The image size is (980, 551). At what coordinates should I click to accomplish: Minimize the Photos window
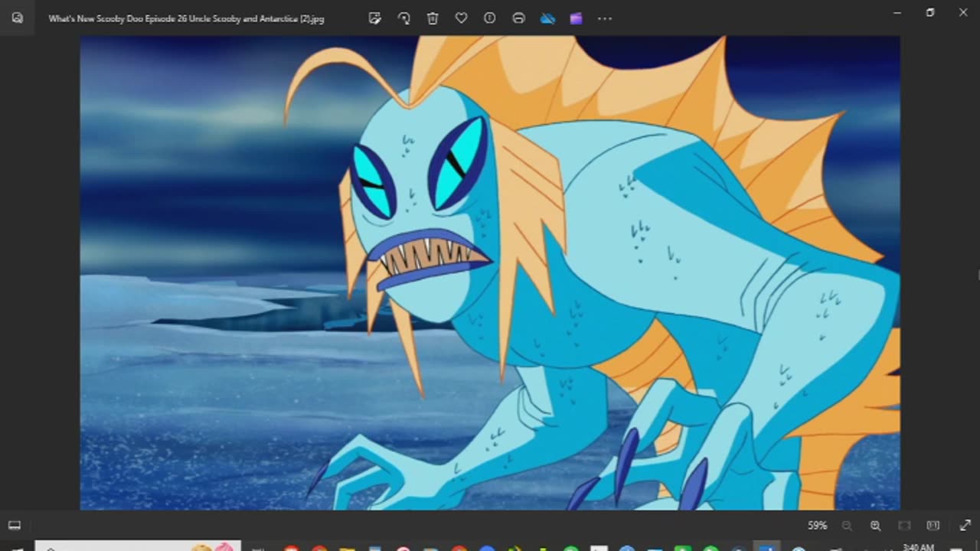tap(897, 12)
